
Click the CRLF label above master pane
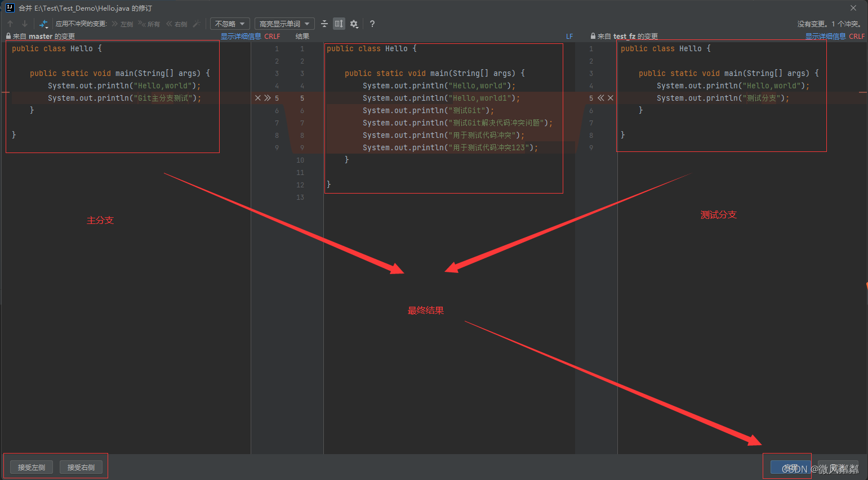pyautogui.click(x=272, y=36)
